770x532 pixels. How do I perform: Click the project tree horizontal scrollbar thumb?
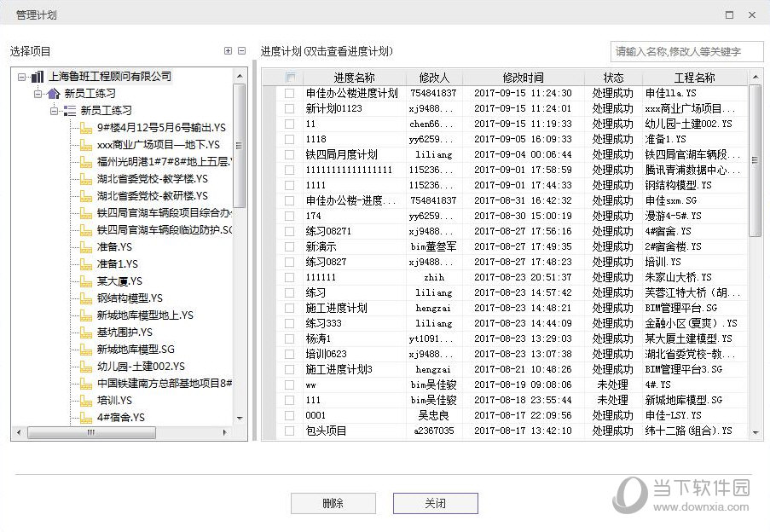(x=90, y=433)
